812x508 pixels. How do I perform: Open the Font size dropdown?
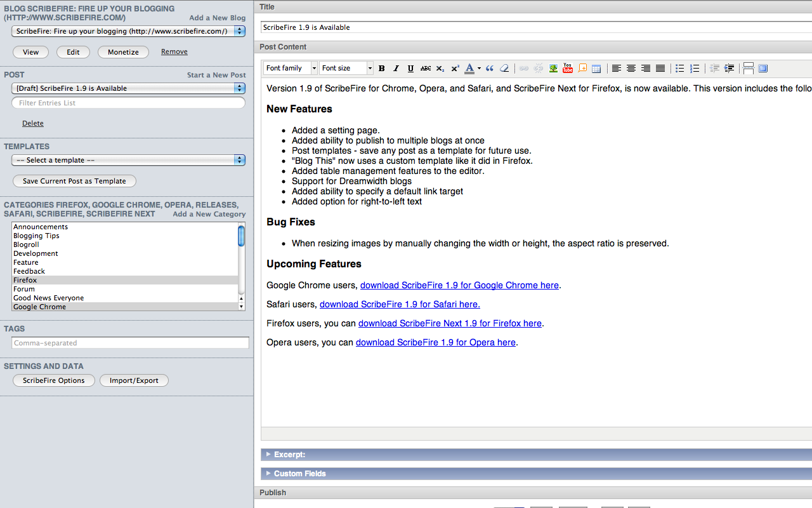pos(346,68)
